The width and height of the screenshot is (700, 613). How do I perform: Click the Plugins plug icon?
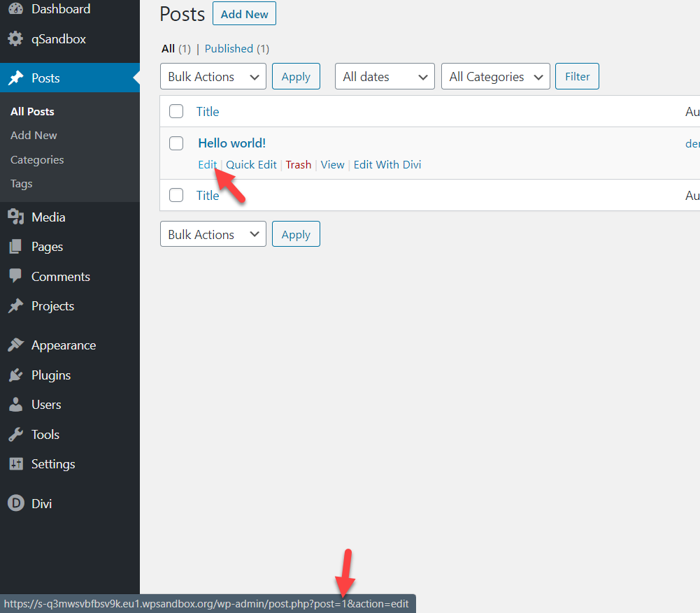coord(15,375)
